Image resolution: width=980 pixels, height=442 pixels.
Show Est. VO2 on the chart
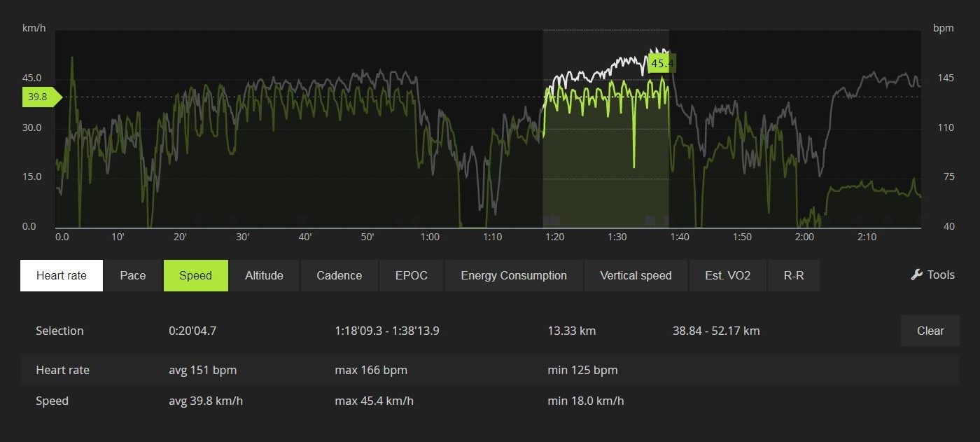pyautogui.click(x=727, y=275)
